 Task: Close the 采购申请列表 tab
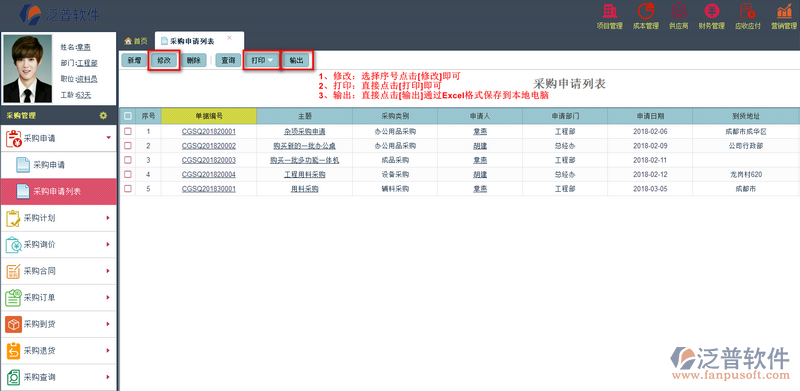pos(229,38)
